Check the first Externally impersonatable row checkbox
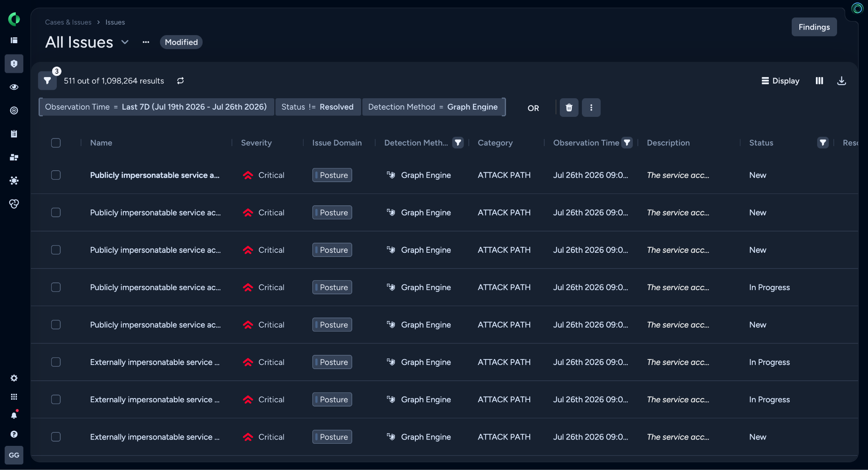The width and height of the screenshot is (868, 470). tap(56, 362)
